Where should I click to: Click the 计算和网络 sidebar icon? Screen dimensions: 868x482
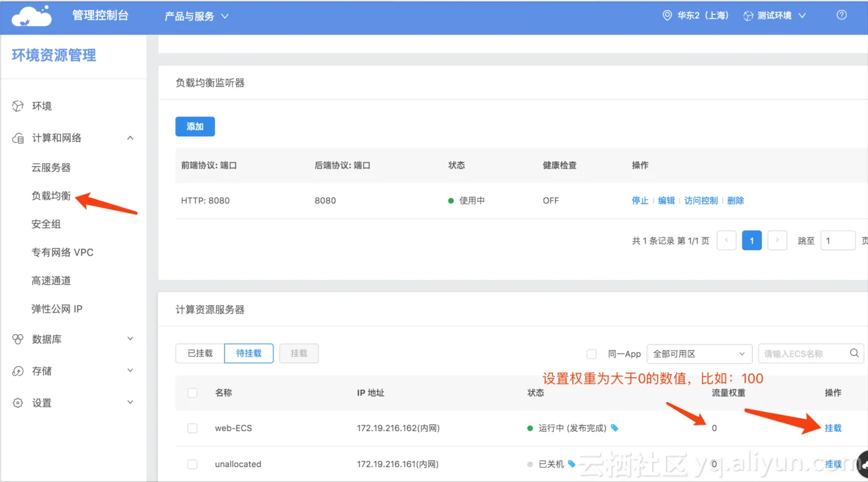pos(18,138)
